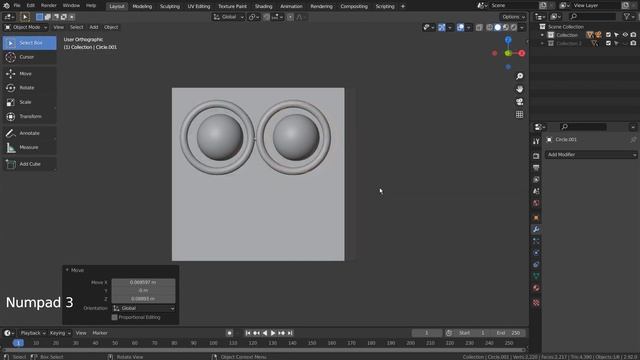This screenshot has height=360, width=640.
Task: Select the Rotate tool
Action: click(x=29, y=88)
